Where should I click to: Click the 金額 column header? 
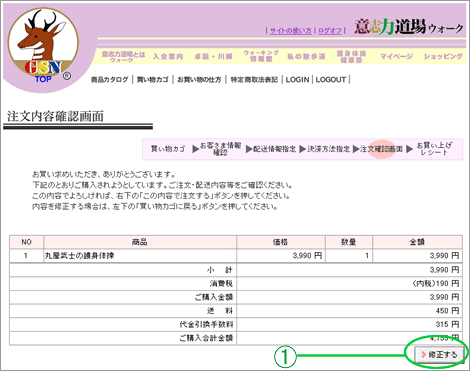click(x=417, y=242)
